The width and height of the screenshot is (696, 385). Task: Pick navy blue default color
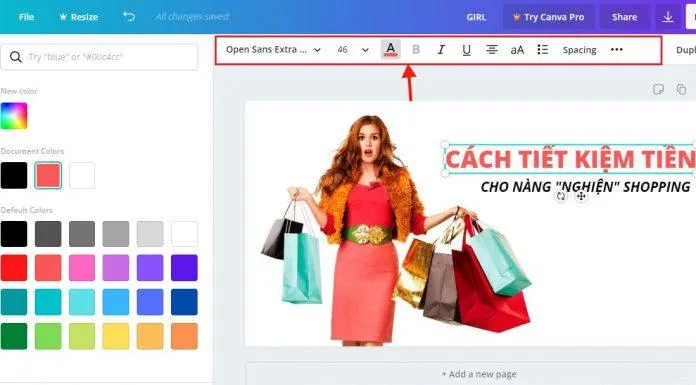[184, 302]
